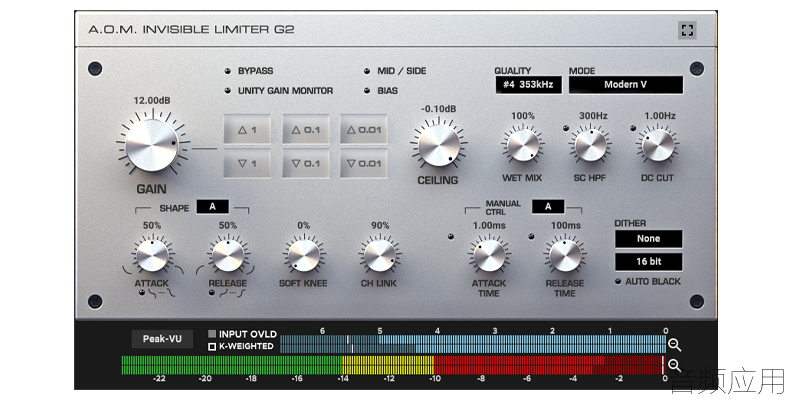Click the SC HPF knob
Image resolution: width=792 pixels, height=400 pixels.
[x=590, y=145]
